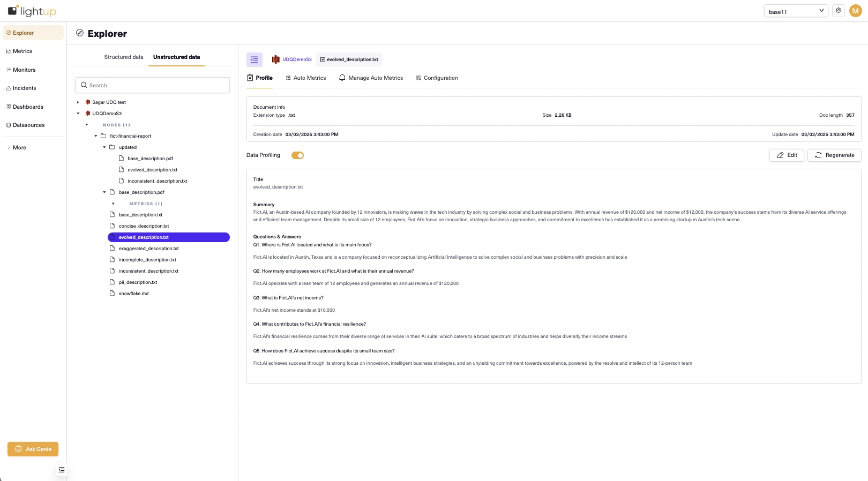Expand the More section in sidebar
This screenshot has height=481, width=868.
[19, 147]
